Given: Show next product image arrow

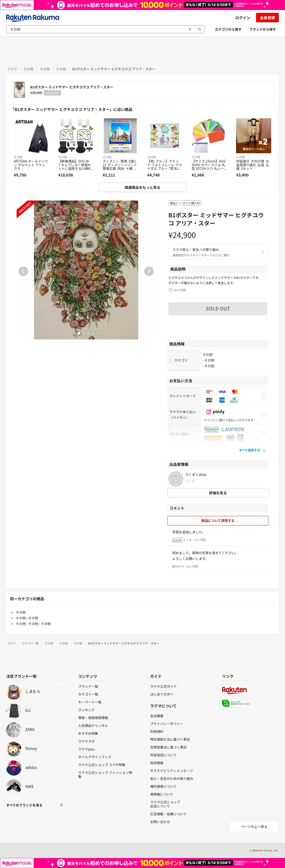Looking at the screenshot, I should (x=149, y=271).
